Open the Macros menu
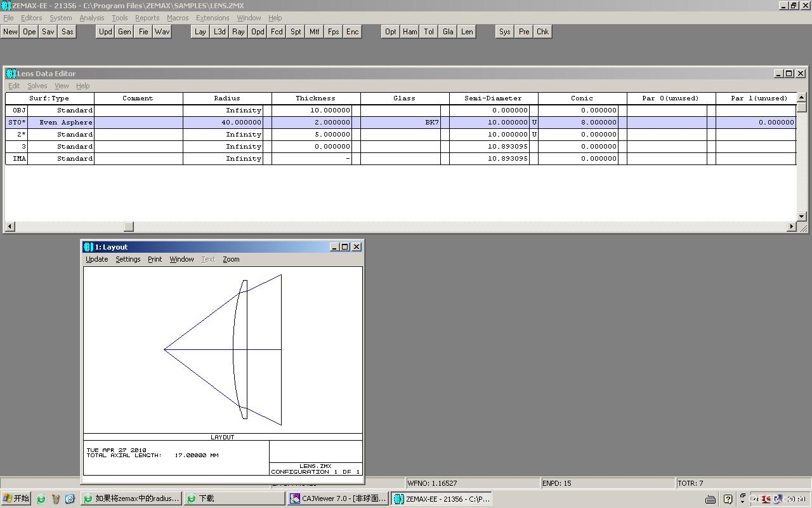The height and width of the screenshot is (508, 812). (x=178, y=18)
